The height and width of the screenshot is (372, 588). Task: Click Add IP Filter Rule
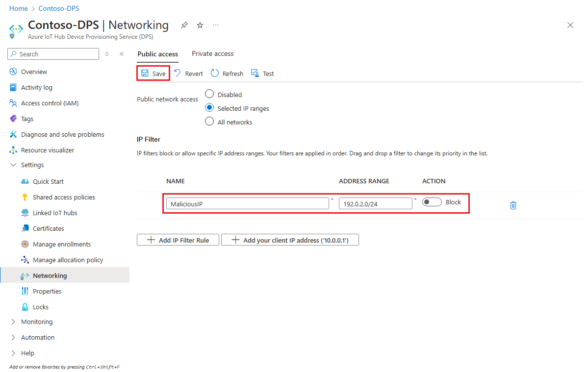pyautogui.click(x=178, y=240)
